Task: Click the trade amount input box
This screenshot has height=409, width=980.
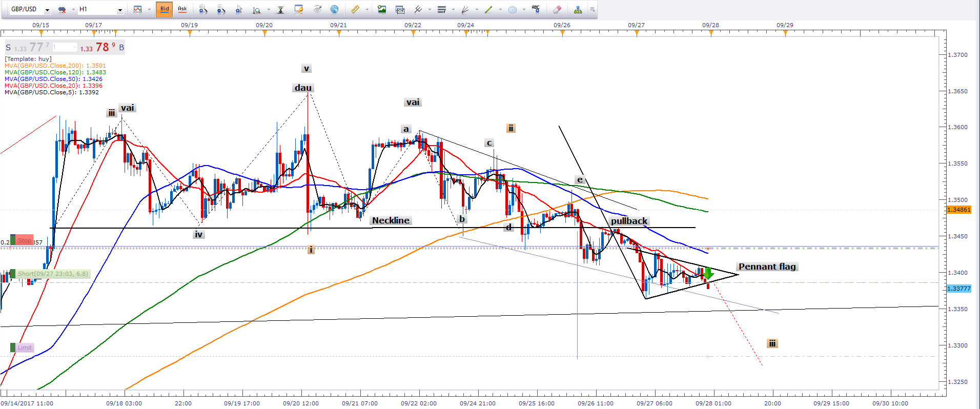Action: [x=65, y=48]
